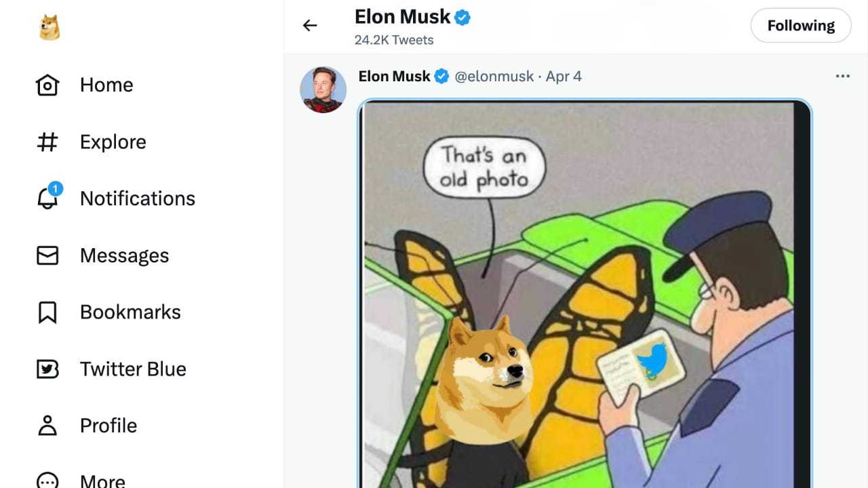Click the Doge logo in the sidebar
This screenshot has width=868, height=488.
click(x=49, y=28)
